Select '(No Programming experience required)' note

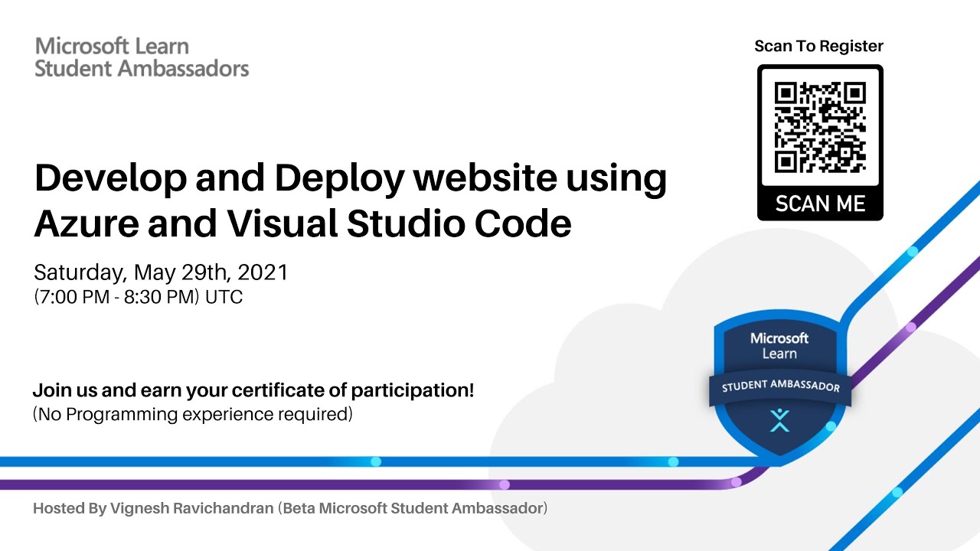click(193, 415)
